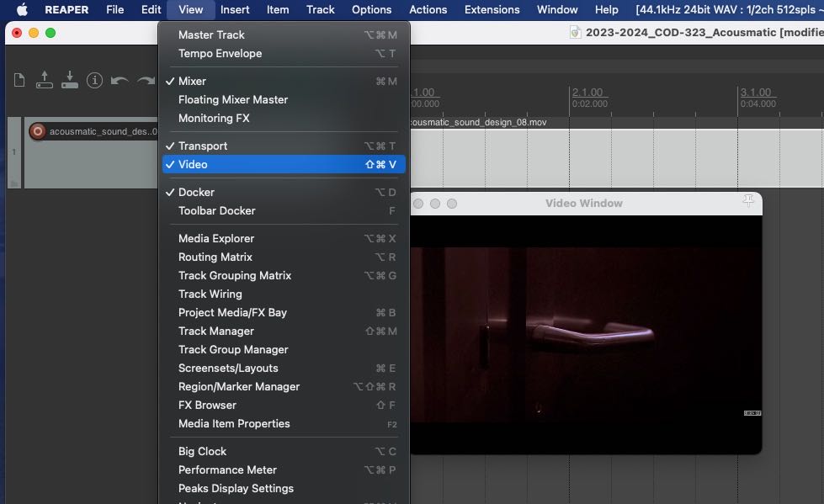Click the Undo arrow icon

coord(120,81)
